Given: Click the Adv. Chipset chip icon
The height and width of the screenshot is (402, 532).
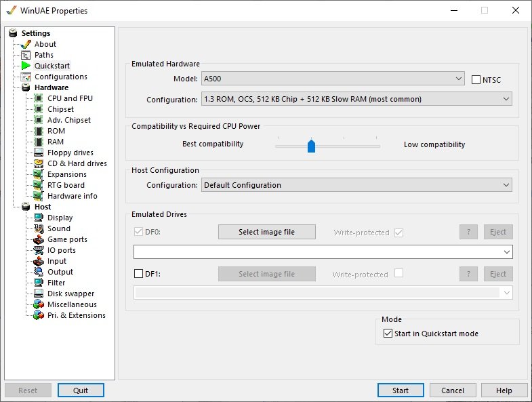Looking at the screenshot, I should tap(39, 120).
